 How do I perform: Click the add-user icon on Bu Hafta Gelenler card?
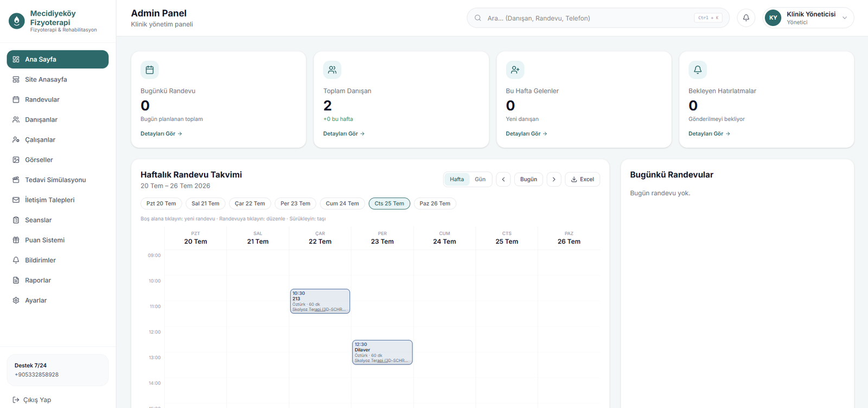click(x=515, y=70)
